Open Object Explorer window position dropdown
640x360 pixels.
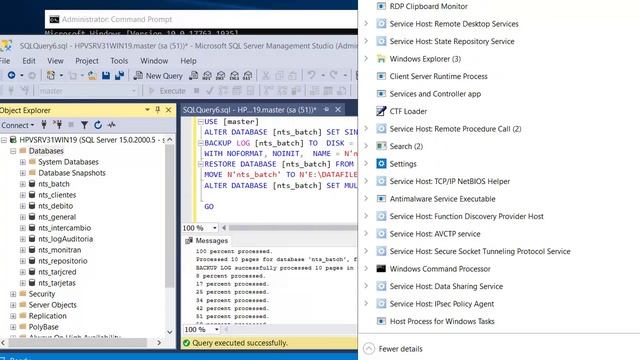point(147,110)
